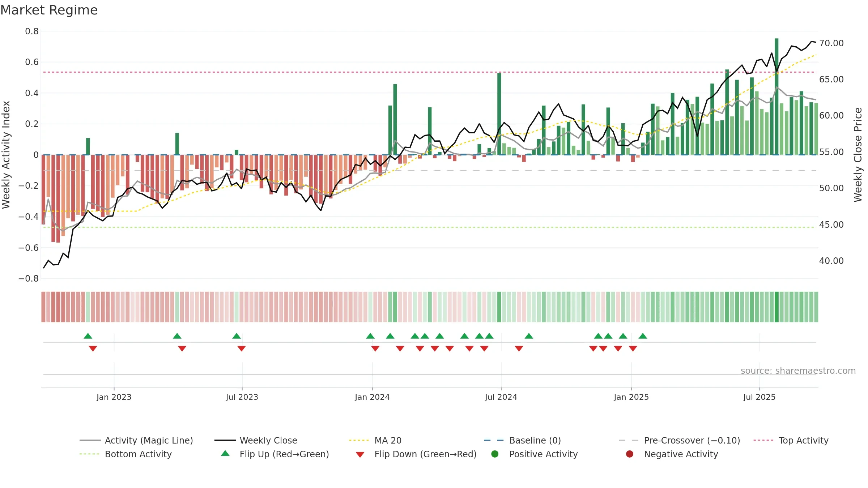
Task: Click the Weekly Activity Index axis title
Action: (6, 155)
